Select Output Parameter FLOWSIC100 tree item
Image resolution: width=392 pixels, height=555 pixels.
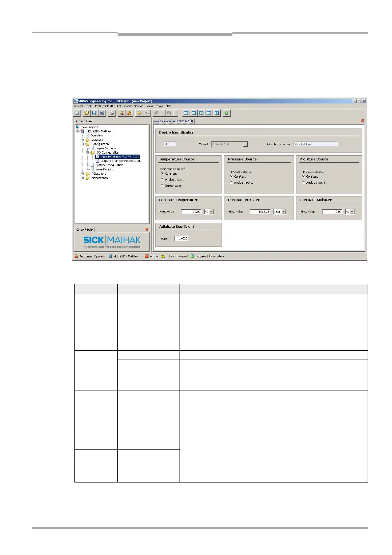point(121,161)
